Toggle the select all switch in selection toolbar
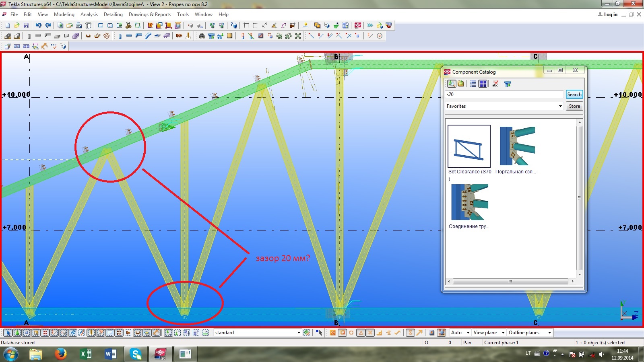This screenshot has width=644, height=362. (x=8, y=333)
